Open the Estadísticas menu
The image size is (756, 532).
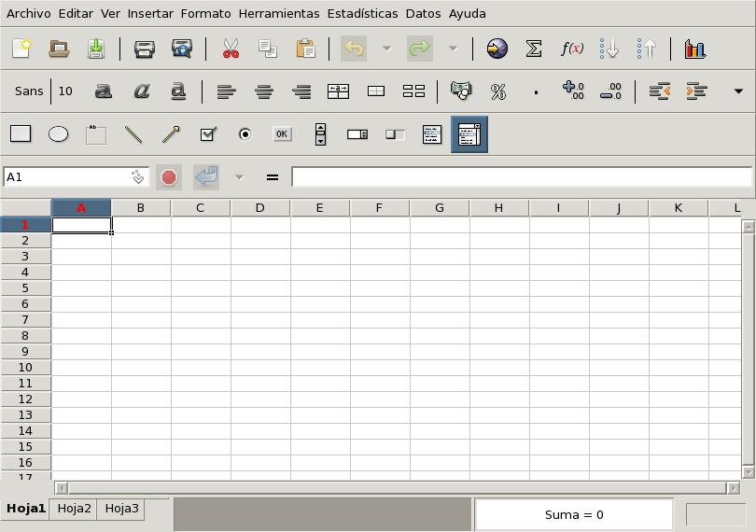click(x=362, y=13)
